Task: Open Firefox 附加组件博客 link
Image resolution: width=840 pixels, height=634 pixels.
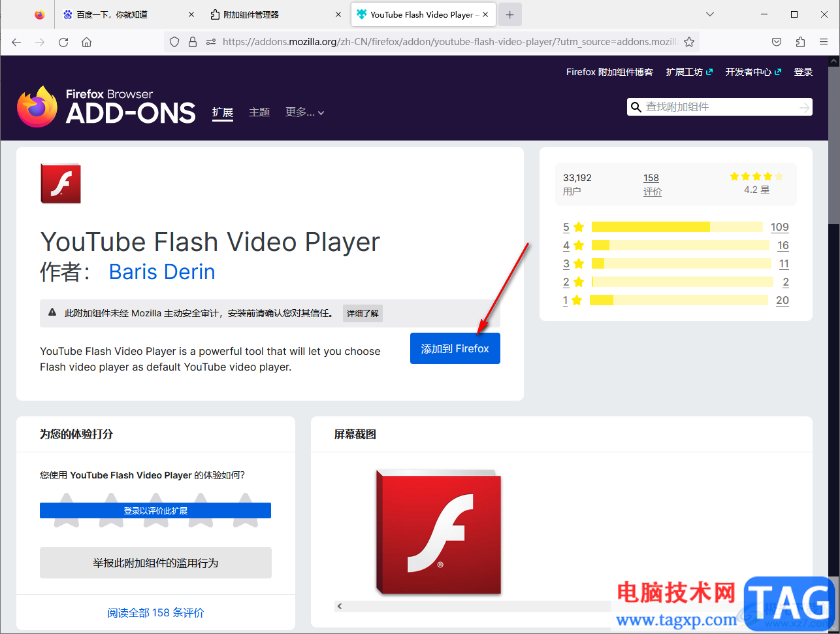Action: (609, 72)
